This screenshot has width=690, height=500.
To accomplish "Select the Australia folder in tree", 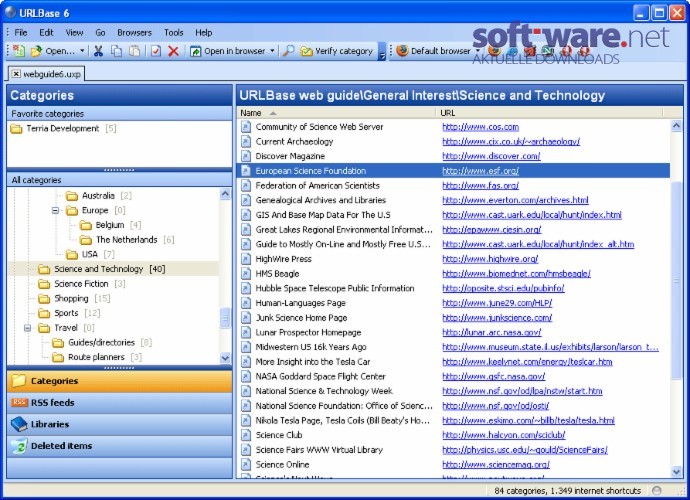I will [99, 195].
